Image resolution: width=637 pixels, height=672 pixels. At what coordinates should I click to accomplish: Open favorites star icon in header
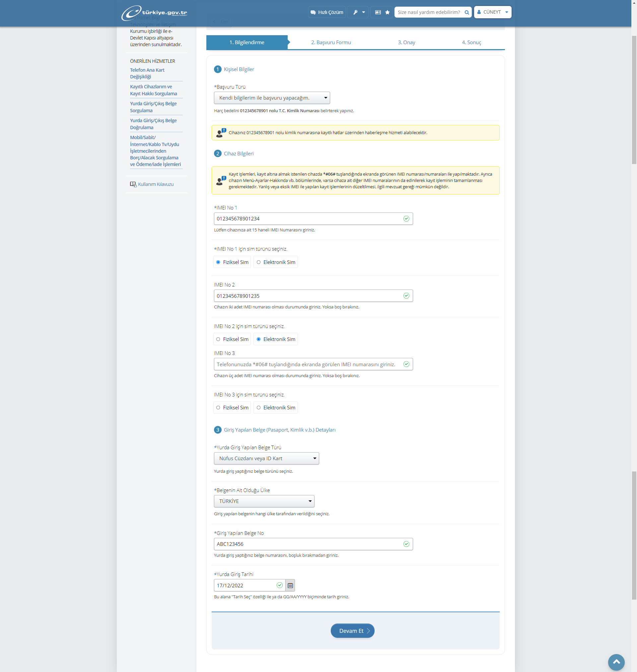pos(387,12)
